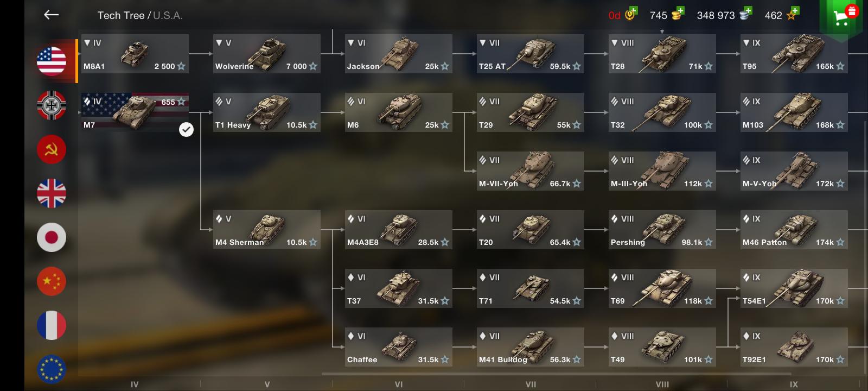Add premium time via plus icon

click(x=634, y=10)
